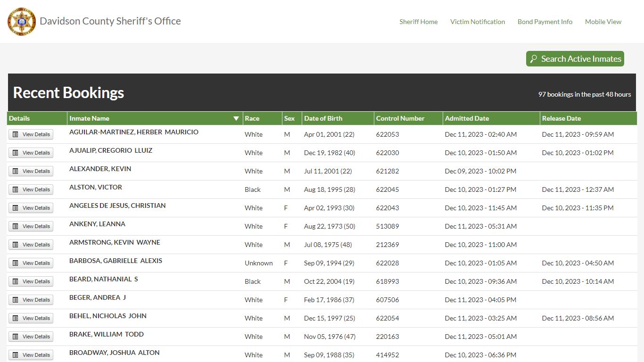The image size is (644, 362).
Task: Click the 'Unknown' race cell for BARBOSA
Action: pos(259,263)
